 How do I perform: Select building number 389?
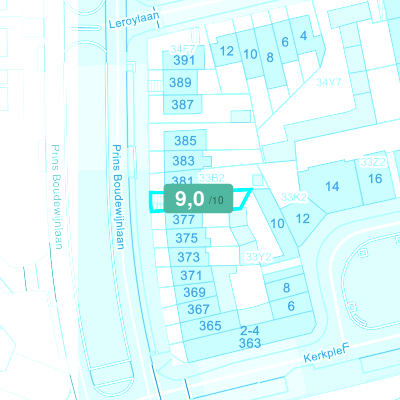click(x=180, y=82)
